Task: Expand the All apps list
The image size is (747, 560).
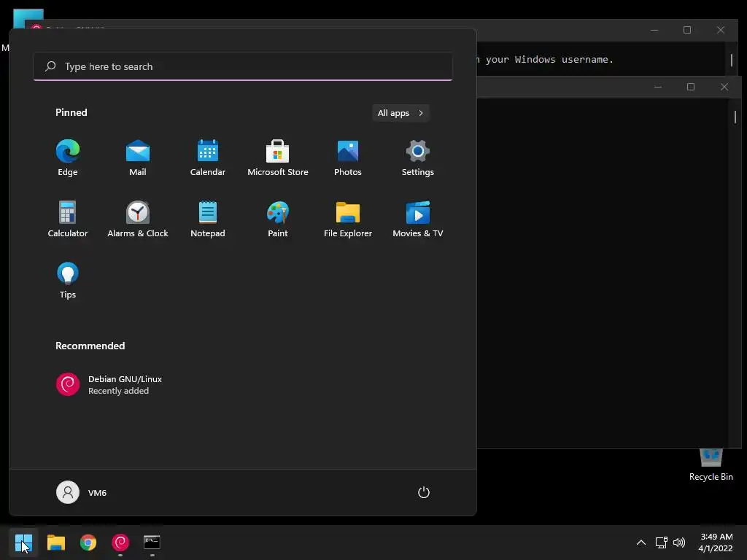Action: pos(400,113)
